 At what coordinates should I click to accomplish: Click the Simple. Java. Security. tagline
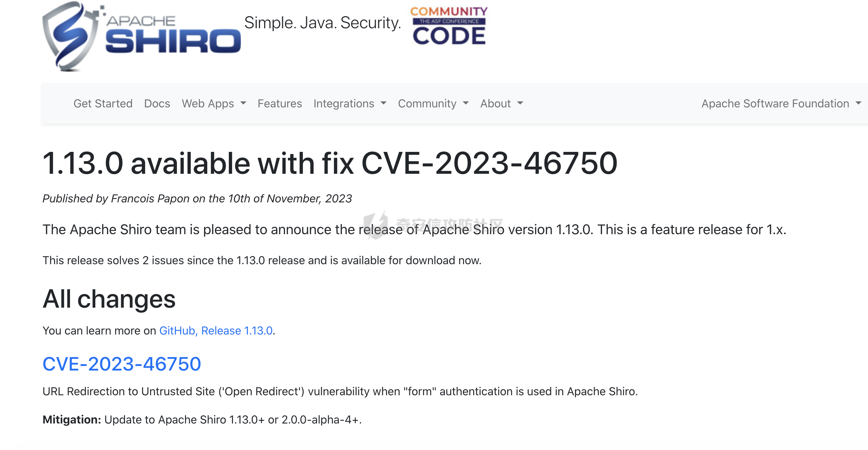tap(322, 23)
